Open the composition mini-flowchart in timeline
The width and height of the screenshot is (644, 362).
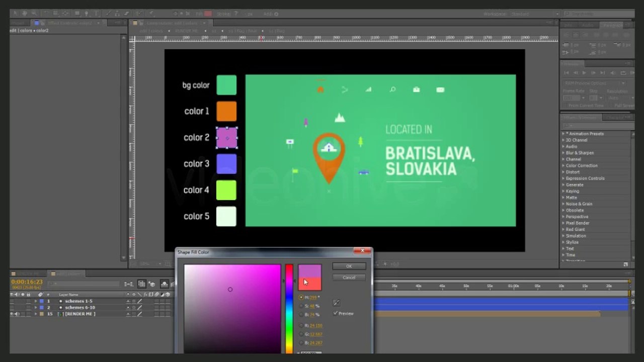click(x=129, y=284)
